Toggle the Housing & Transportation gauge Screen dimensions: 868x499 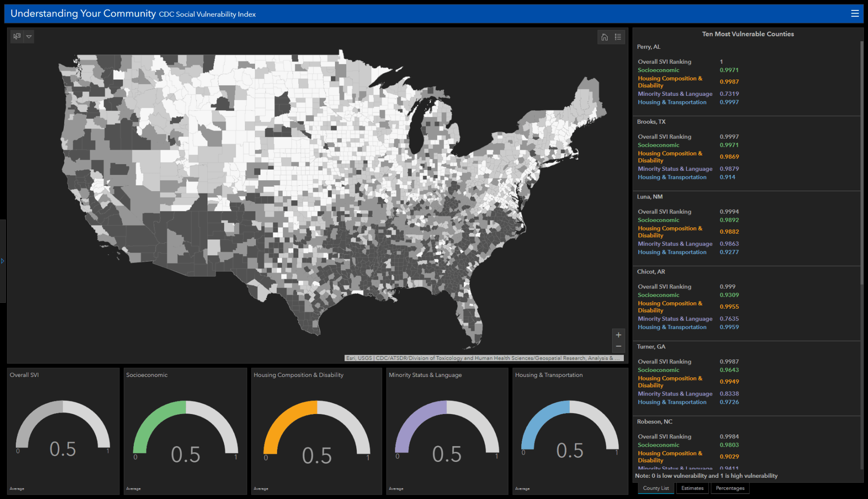tap(570, 431)
